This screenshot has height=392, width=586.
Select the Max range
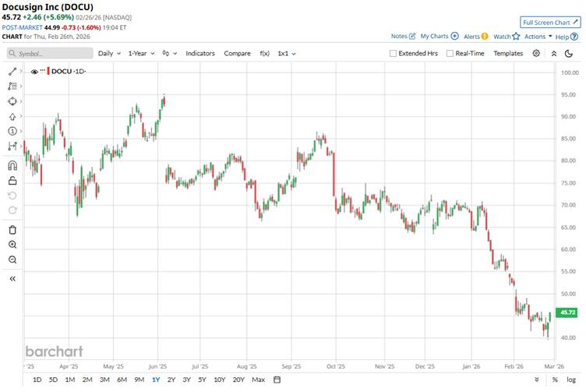tap(258, 380)
